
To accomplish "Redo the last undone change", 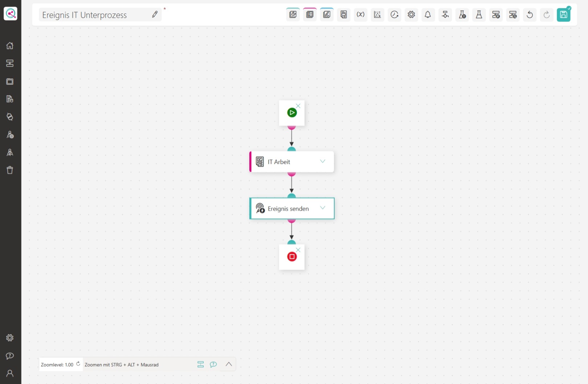I will [x=547, y=15].
